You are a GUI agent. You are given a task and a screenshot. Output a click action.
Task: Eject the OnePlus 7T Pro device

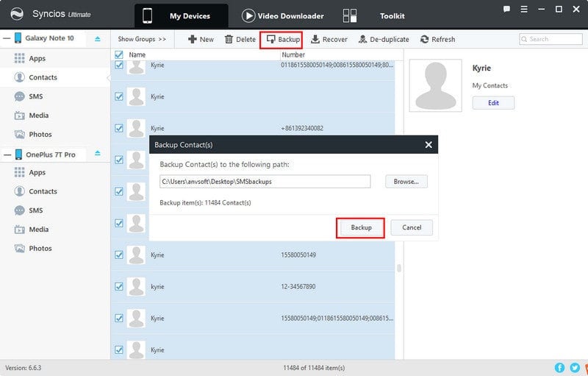pyautogui.click(x=98, y=153)
